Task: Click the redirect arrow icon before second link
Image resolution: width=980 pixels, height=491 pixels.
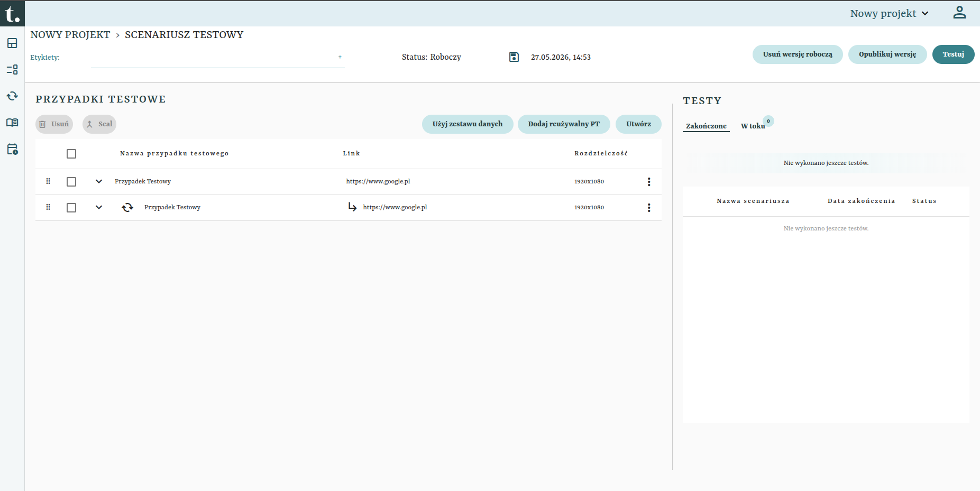Action: 352,207
